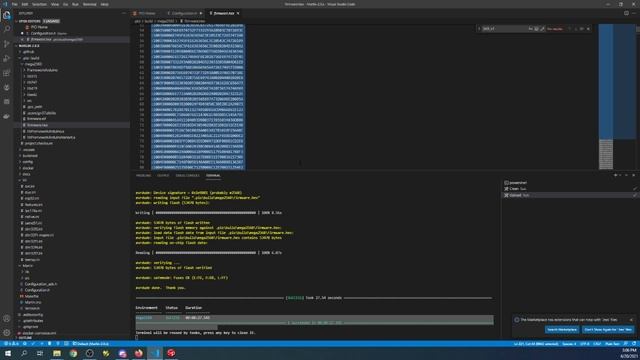Open File Explorer from taskbar
This screenshot has height=360, width=640.
[x=57, y=353]
